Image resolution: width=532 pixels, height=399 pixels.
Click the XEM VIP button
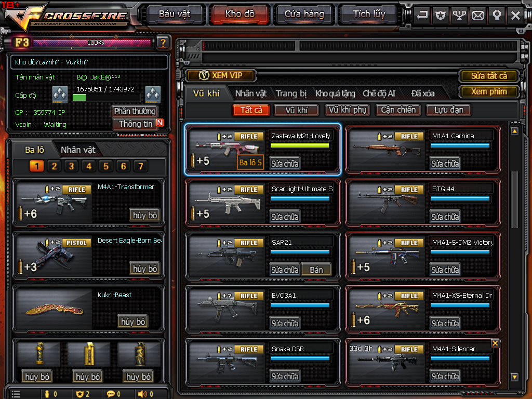220,75
